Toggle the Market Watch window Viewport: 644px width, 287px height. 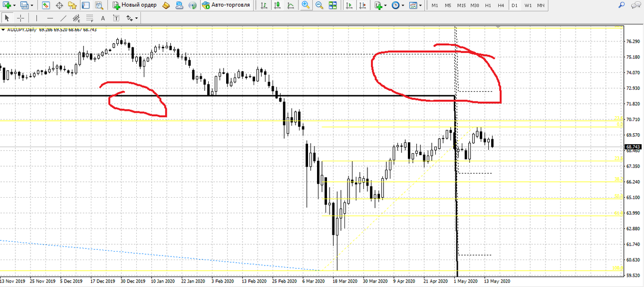click(46, 5)
